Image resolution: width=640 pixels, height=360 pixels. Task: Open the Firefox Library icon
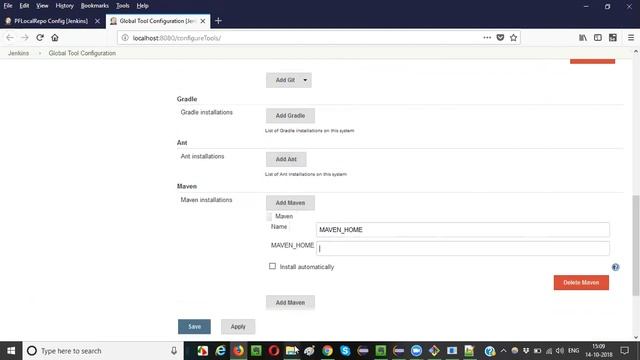pos(583,38)
